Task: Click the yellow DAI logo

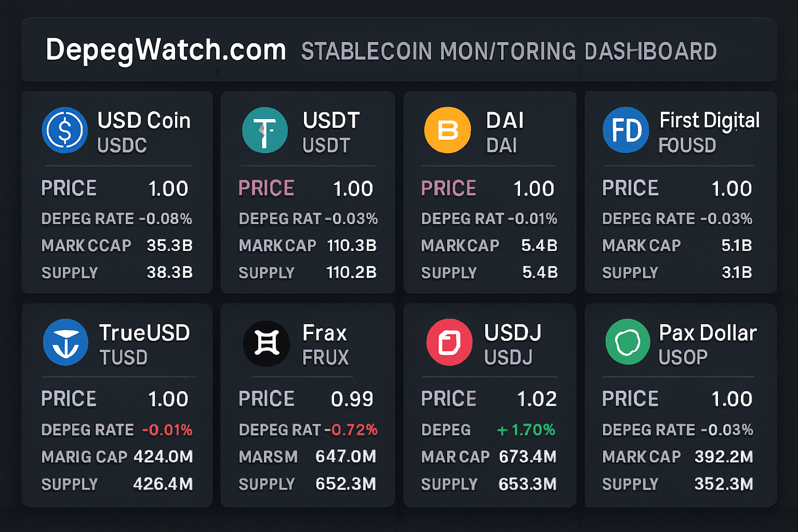Action: coord(448,129)
